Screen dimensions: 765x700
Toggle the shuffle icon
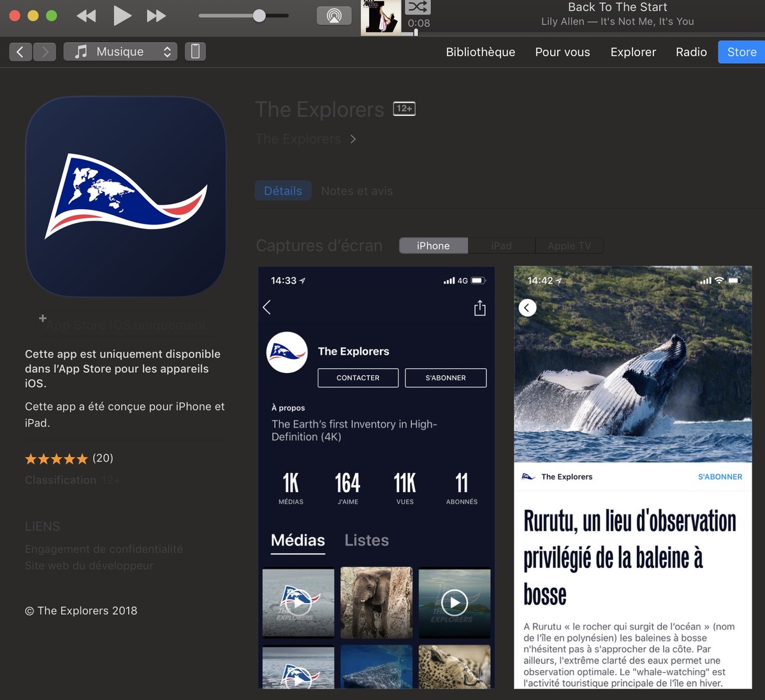coord(418,7)
